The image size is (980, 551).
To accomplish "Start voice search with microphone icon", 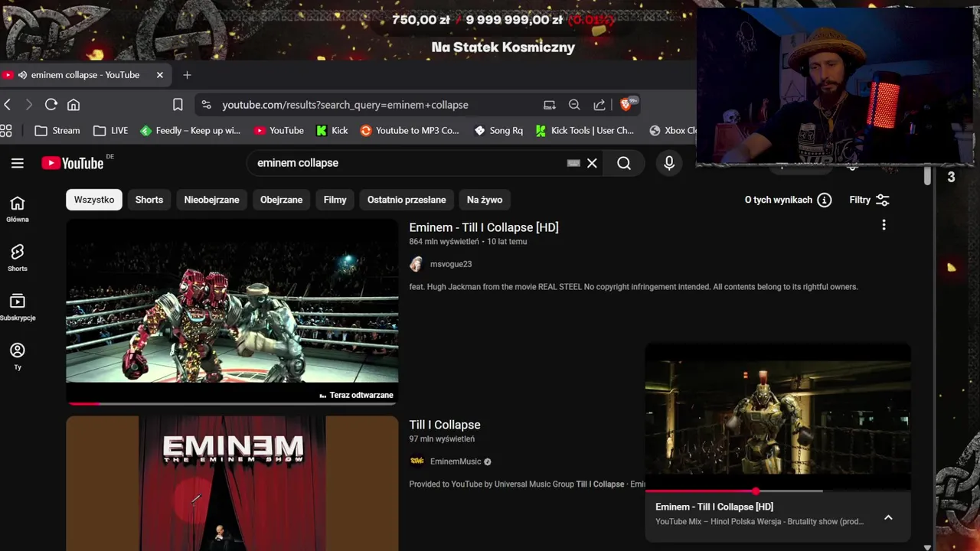I will point(669,163).
